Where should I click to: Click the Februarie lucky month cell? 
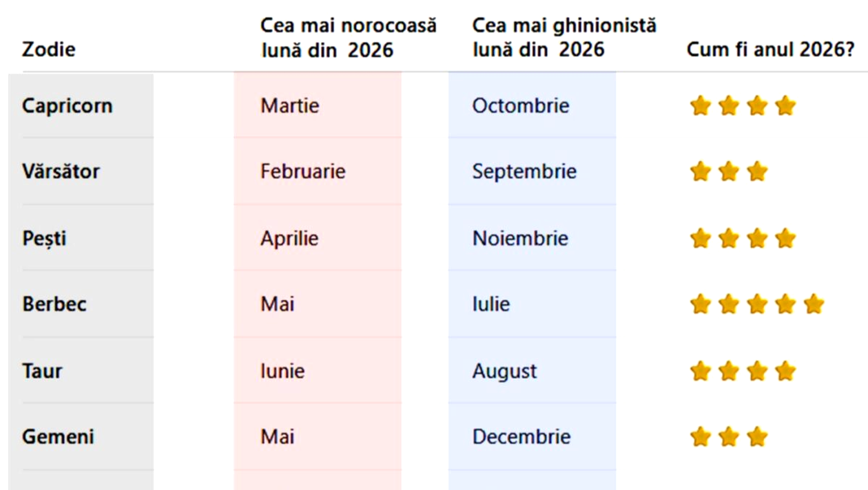[x=302, y=171]
